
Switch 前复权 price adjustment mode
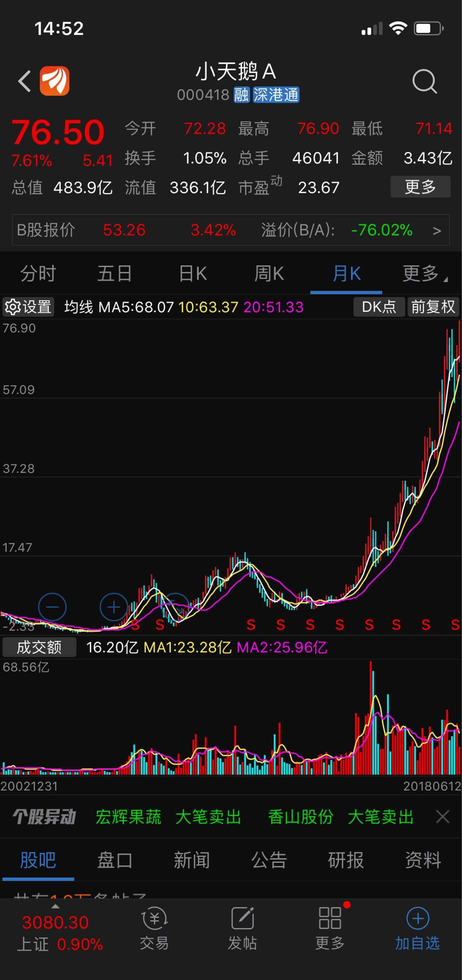point(433,307)
